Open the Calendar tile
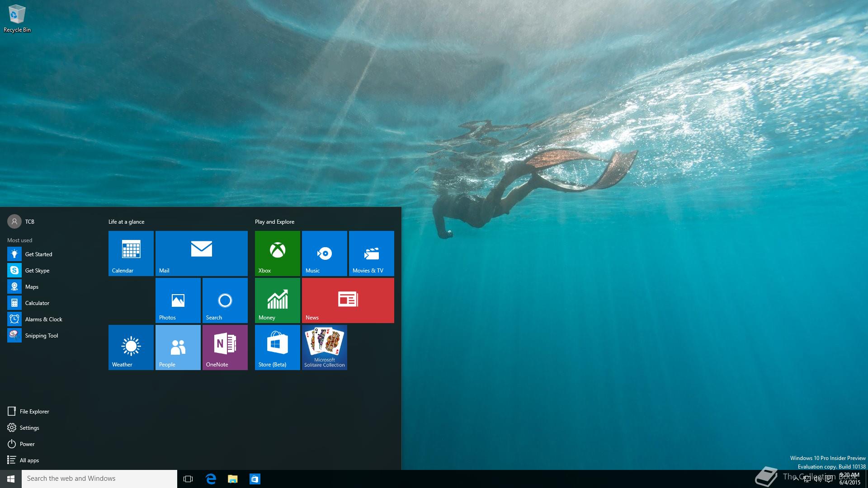Image resolution: width=868 pixels, height=488 pixels. (131, 253)
